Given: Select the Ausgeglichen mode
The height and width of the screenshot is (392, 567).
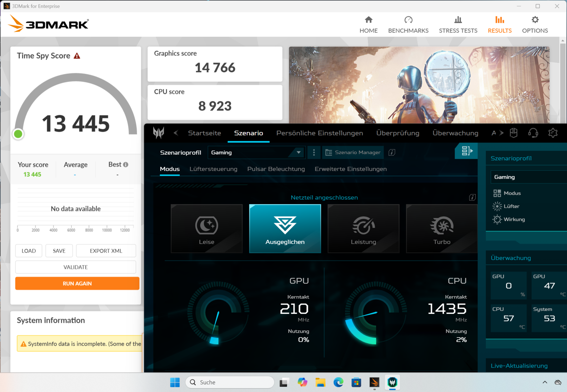Looking at the screenshot, I should point(285,229).
